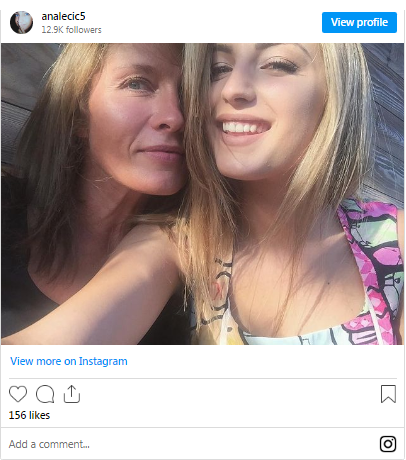This screenshot has height=460, width=406.
Task: Open Instagram via the camera logo icon
Action: (x=388, y=444)
